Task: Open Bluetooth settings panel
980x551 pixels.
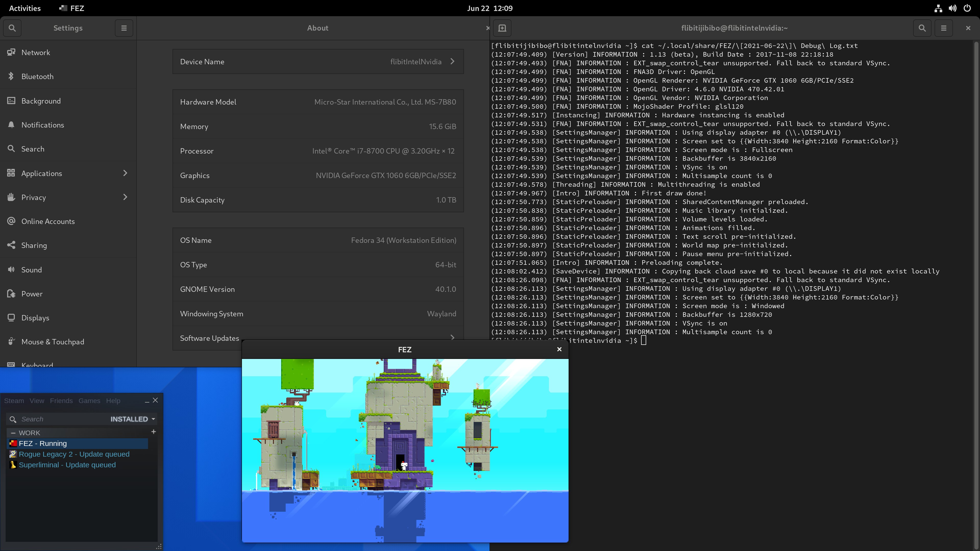Action: click(68, 77)
